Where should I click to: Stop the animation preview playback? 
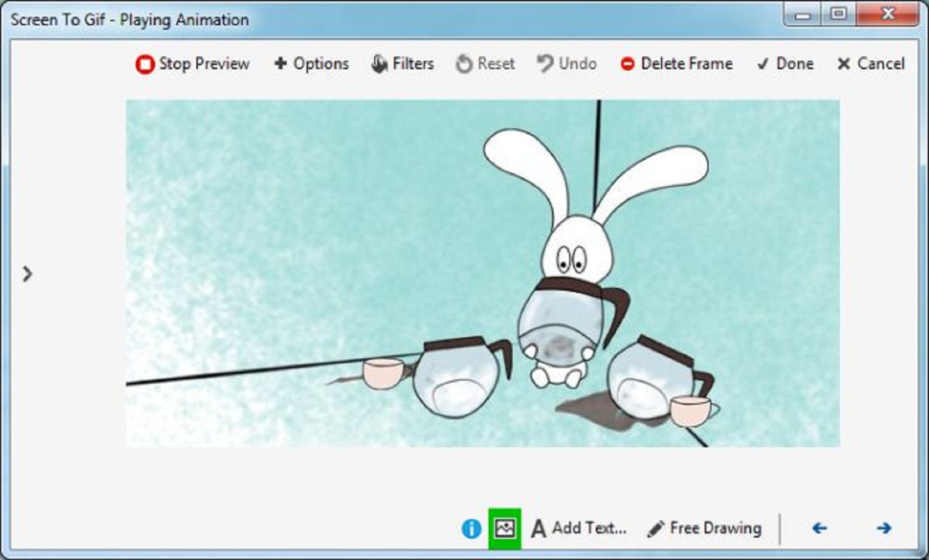point(192,64)
